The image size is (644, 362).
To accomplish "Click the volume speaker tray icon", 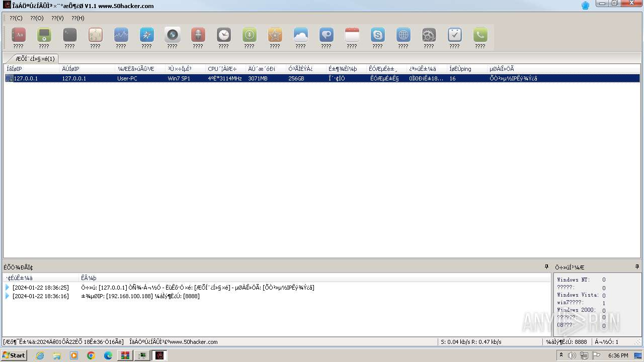I will click(x=572, y=355).
